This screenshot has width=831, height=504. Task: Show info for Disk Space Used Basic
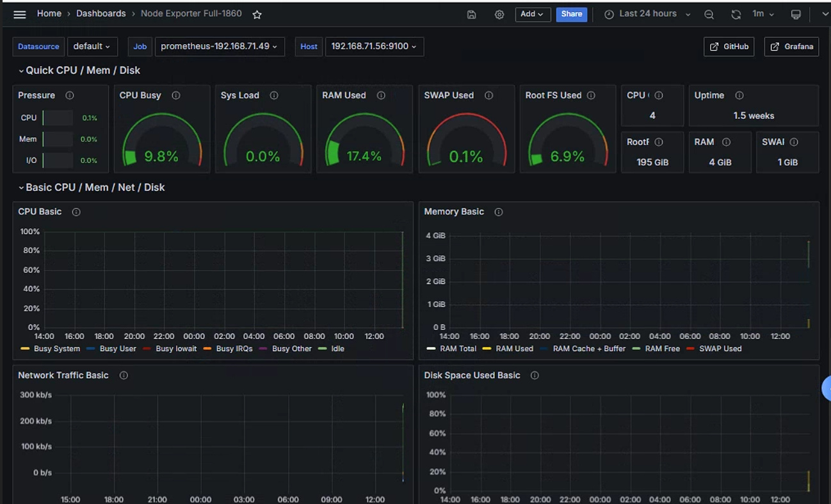(535, 375)
